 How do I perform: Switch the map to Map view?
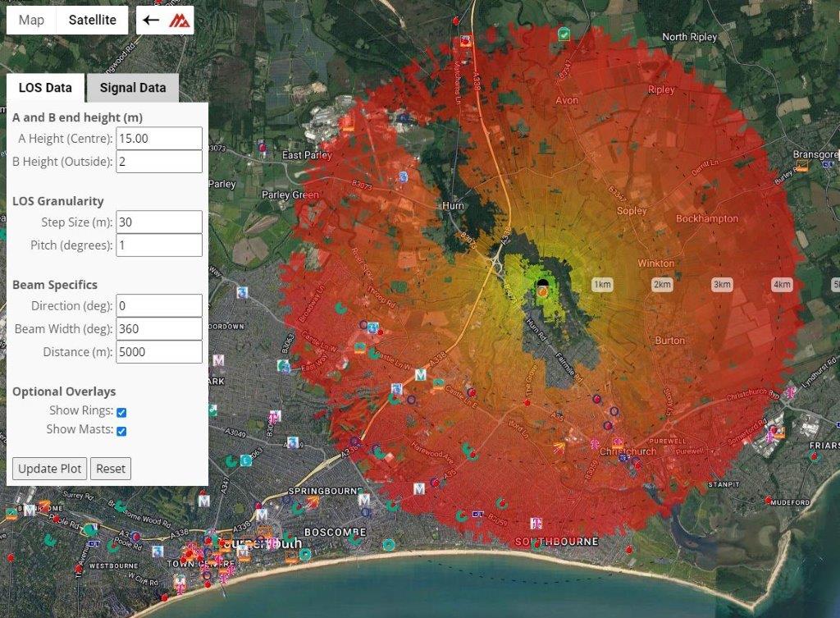(30, 20)
